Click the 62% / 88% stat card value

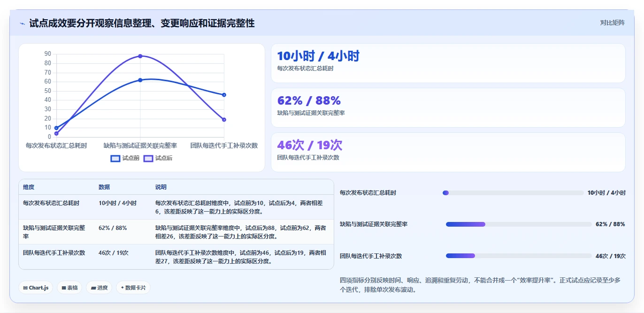click(x=309, y=100)
